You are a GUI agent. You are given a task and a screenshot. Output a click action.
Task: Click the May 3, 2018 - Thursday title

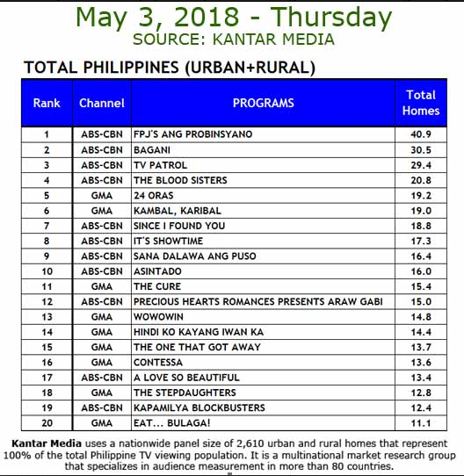click(234, 18)
